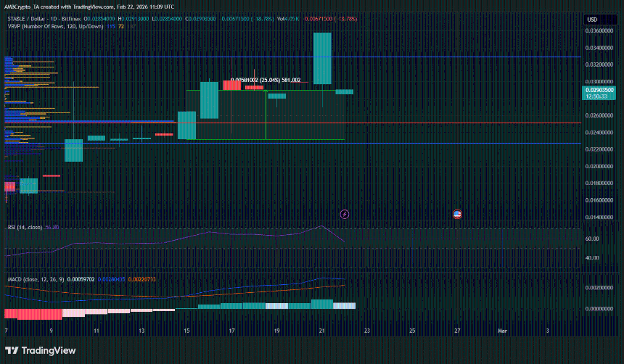Click the purple RSI line
The image size is (624, 364).
click(x=218, y=233)
